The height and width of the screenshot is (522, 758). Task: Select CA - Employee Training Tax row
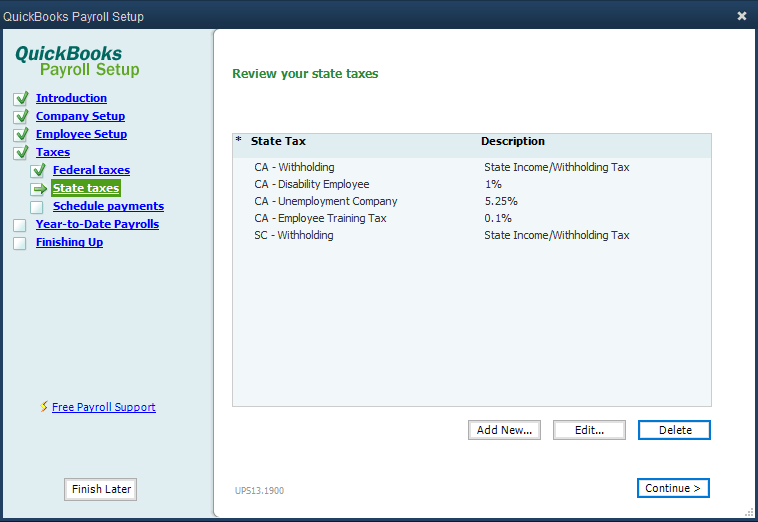[x=472, y=218]
